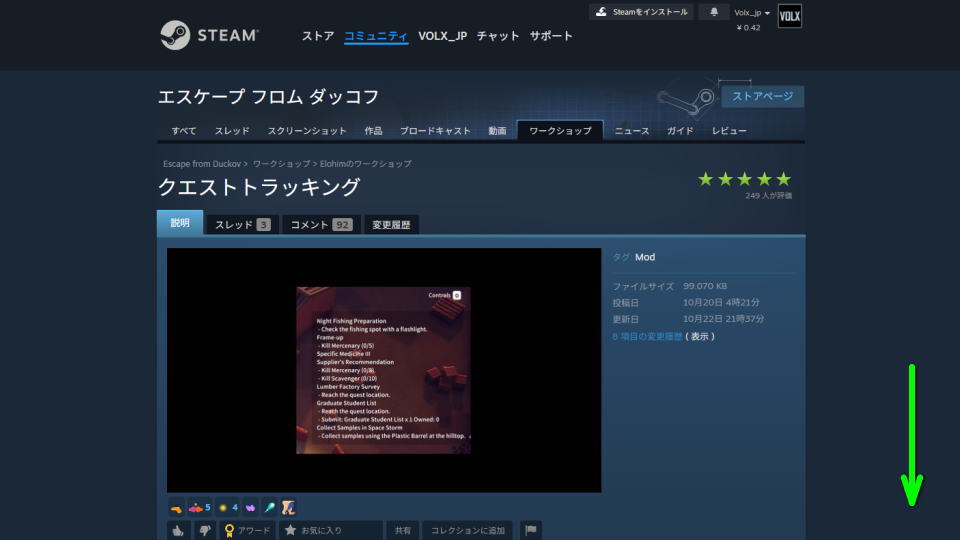The width and height of the screenshot is (960, 540).
Task: Rate the mod with thumbs down
Action: click(204, 530)
